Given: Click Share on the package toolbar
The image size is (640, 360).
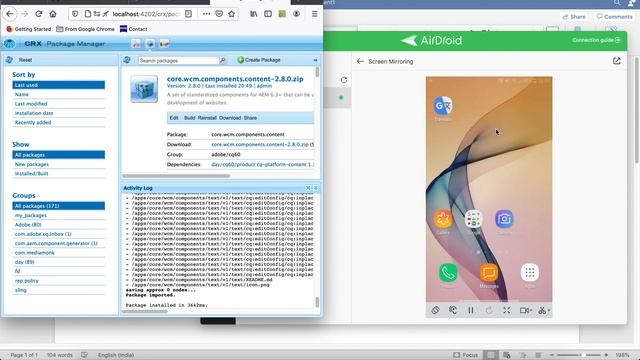Looking at the screenshot, I should 250,118.
